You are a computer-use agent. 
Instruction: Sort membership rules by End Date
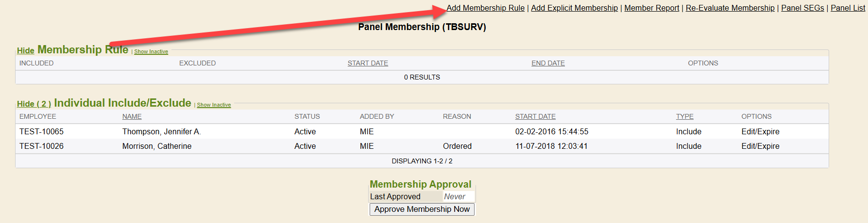[548, 63]
